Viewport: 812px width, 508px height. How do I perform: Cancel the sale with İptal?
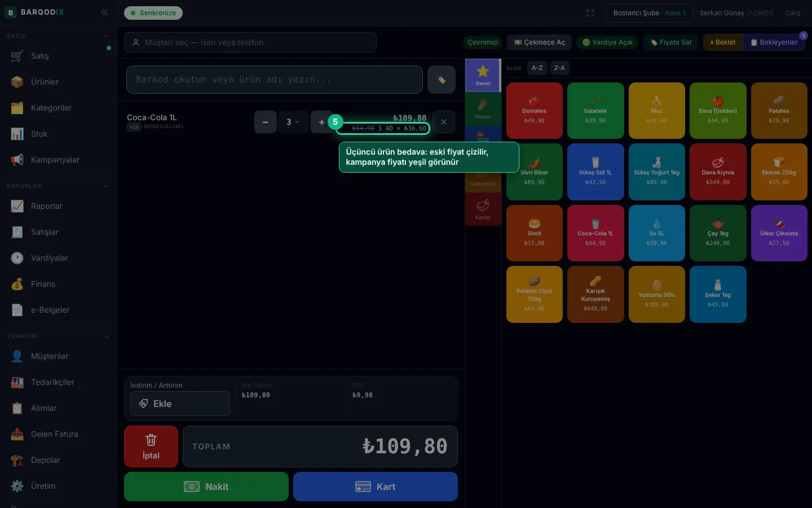(x=151, y=446)
